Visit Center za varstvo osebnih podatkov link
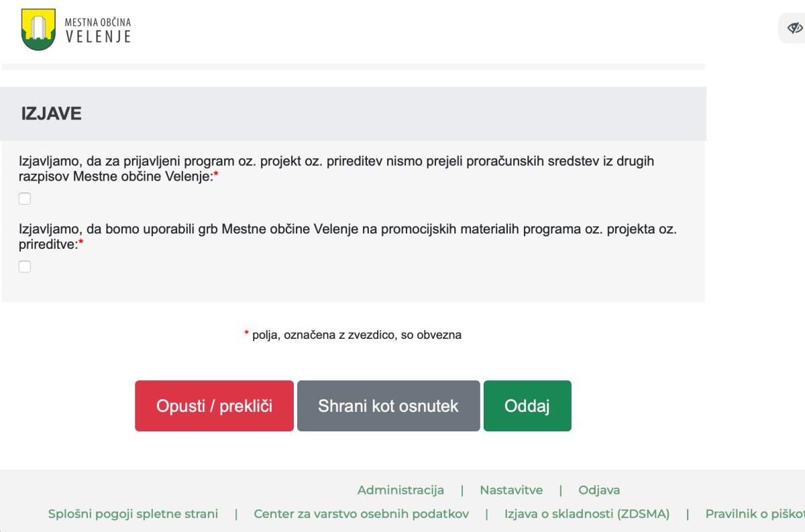 click(370, 515)
